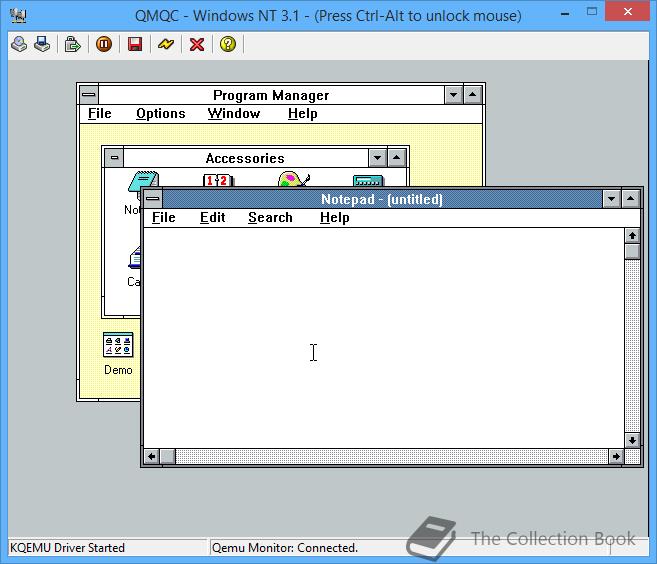Open Notepad's Help menu
Image resolution: width=657 pixels, height=564 pixels.
[x=334, y=217]
